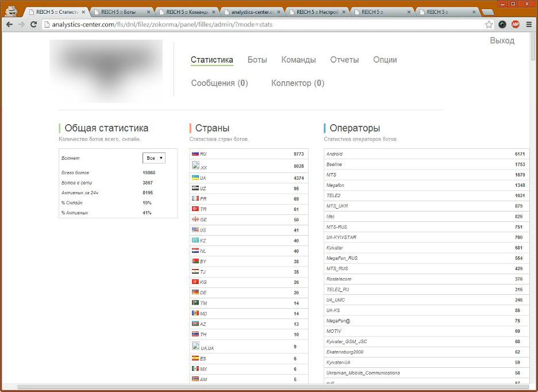The image size is (538, 392).
Task: Click the Выход logout link
Action: coord(502,40)
